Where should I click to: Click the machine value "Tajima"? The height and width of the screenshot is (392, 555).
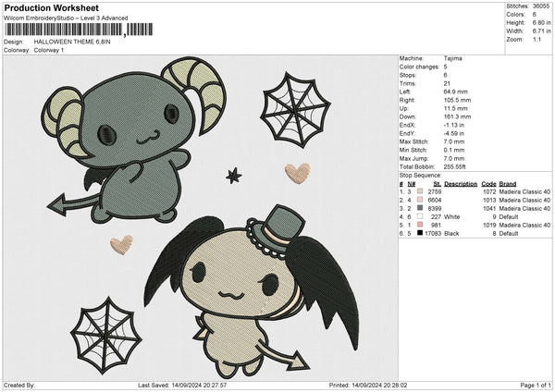(x=452, y=58)
